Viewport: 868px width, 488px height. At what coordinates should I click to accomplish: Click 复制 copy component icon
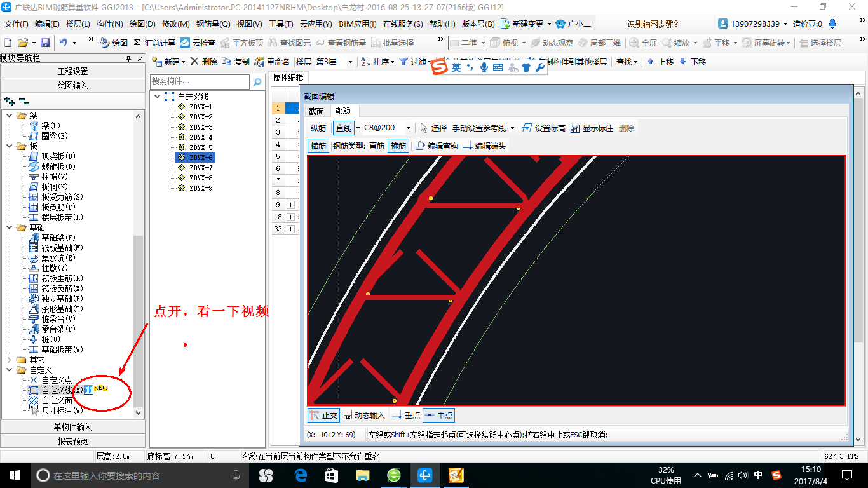(x=236, y=62)
